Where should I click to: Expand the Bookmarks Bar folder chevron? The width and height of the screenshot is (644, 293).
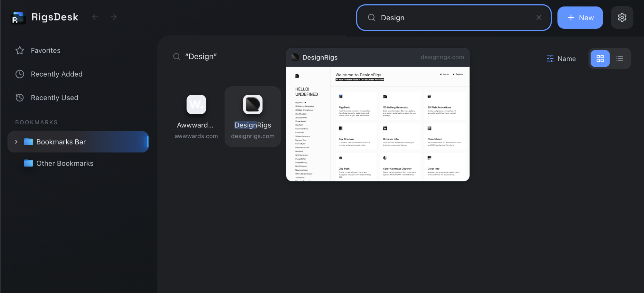(16, 142)
